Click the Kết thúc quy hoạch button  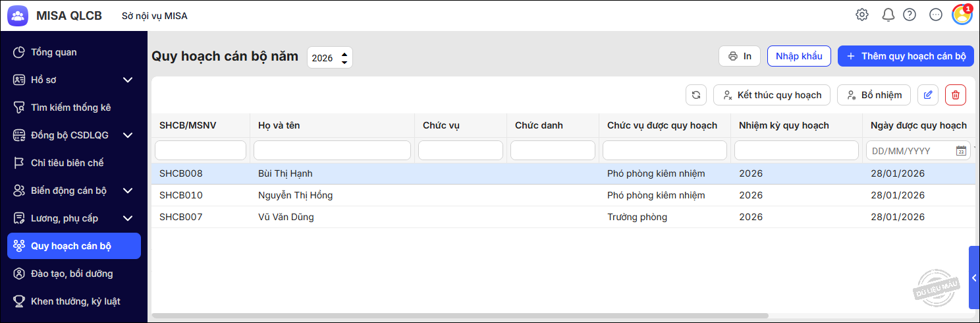pos(771,95)
